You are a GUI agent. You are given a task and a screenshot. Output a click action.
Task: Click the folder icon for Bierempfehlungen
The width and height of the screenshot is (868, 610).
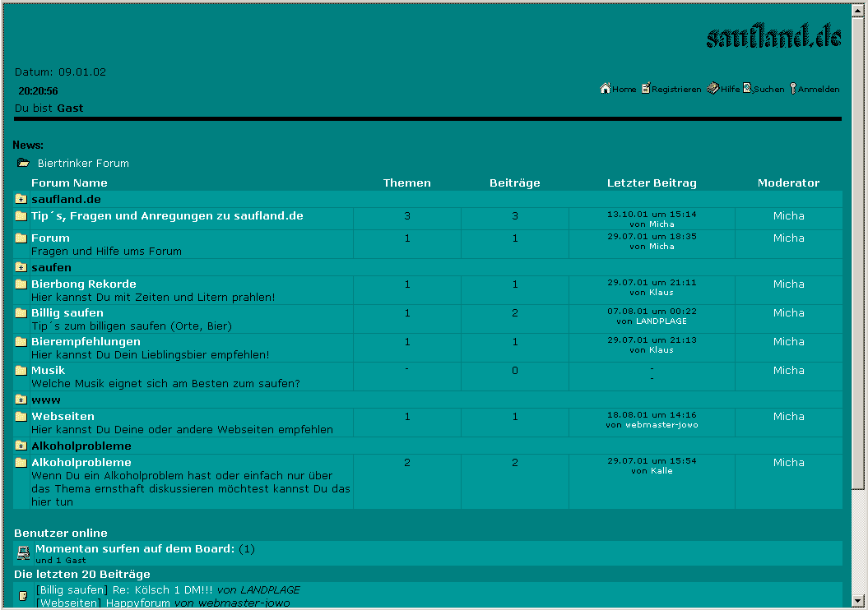[21, 341]
